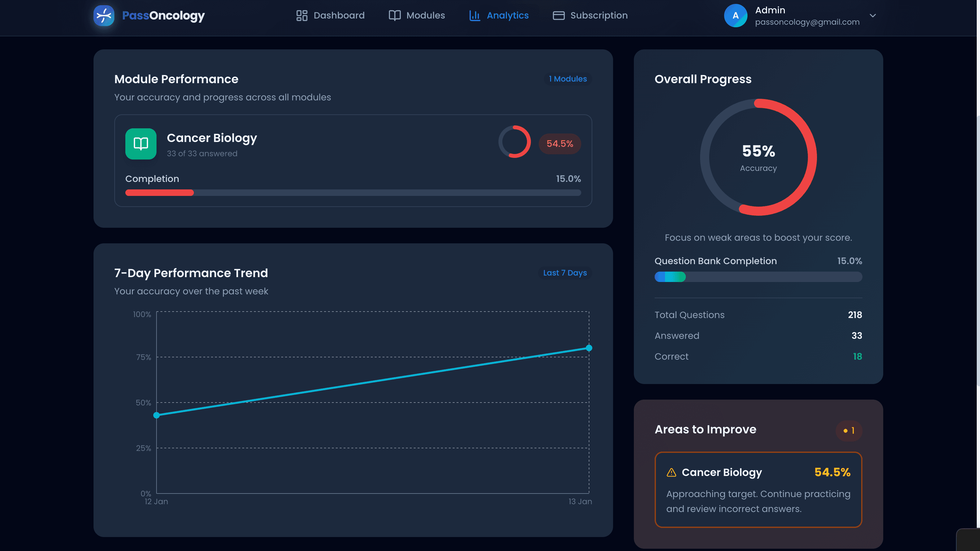Click the 54.5% accuracy badge

(x=559, y=144)
